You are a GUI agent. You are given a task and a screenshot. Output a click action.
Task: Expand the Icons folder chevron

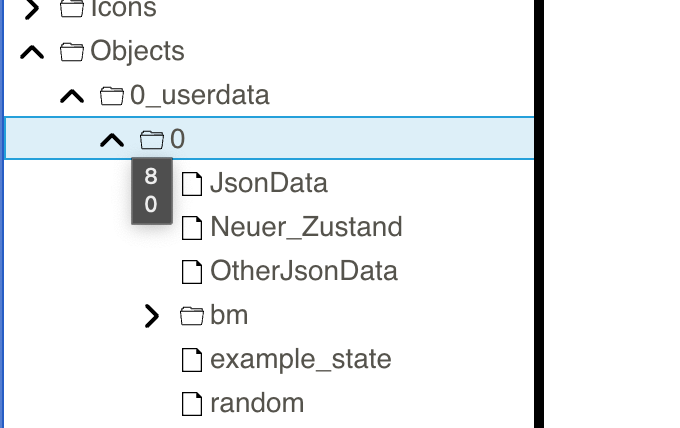pos(32,9)
